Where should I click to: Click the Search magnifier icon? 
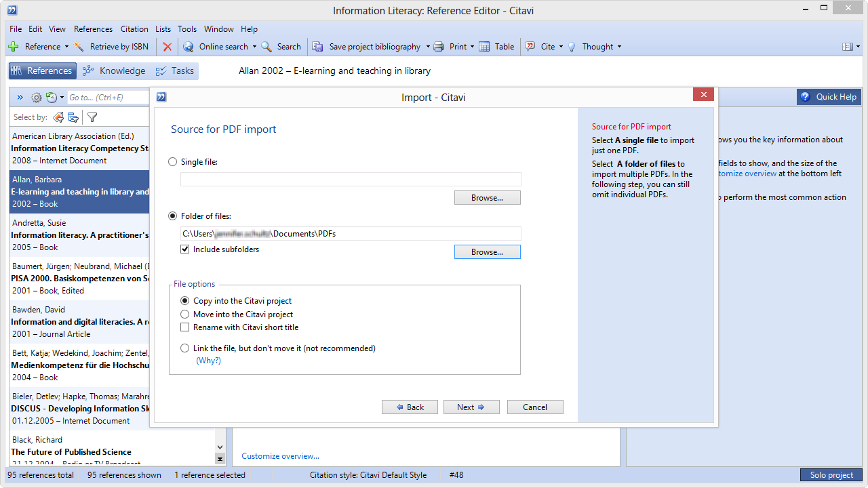267,47
